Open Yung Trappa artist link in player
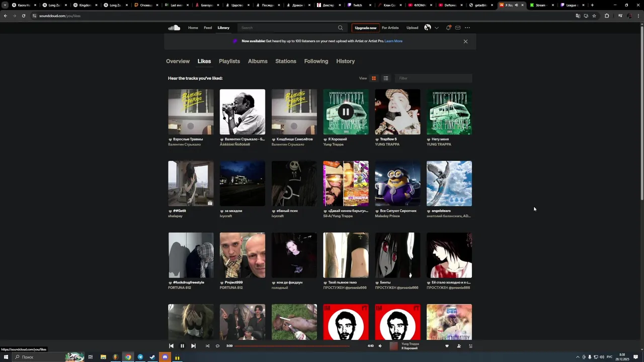The image size is (644, 362). pos(410,344)
